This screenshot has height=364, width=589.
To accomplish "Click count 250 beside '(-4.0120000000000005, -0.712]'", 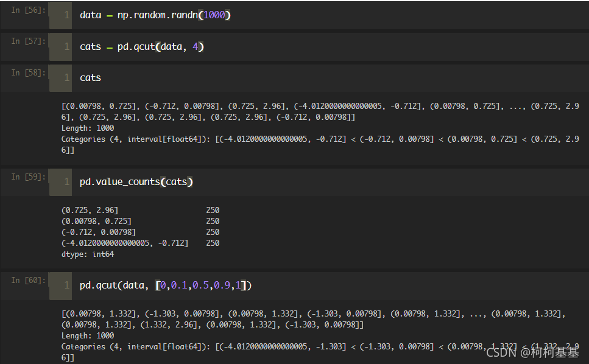I will pos(213,243).
